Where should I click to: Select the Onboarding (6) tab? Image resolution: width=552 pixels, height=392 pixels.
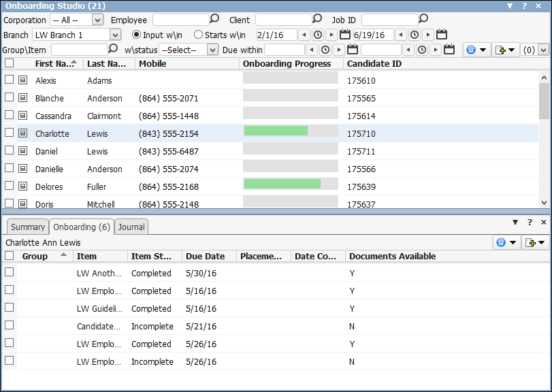pyautogui.click(x=82, y=227)
